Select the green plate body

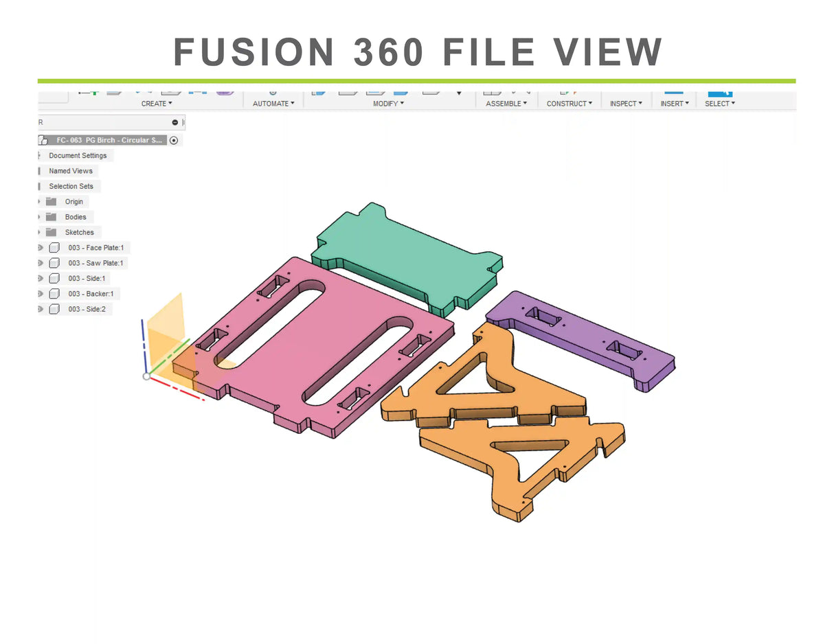tap(405, 257)
